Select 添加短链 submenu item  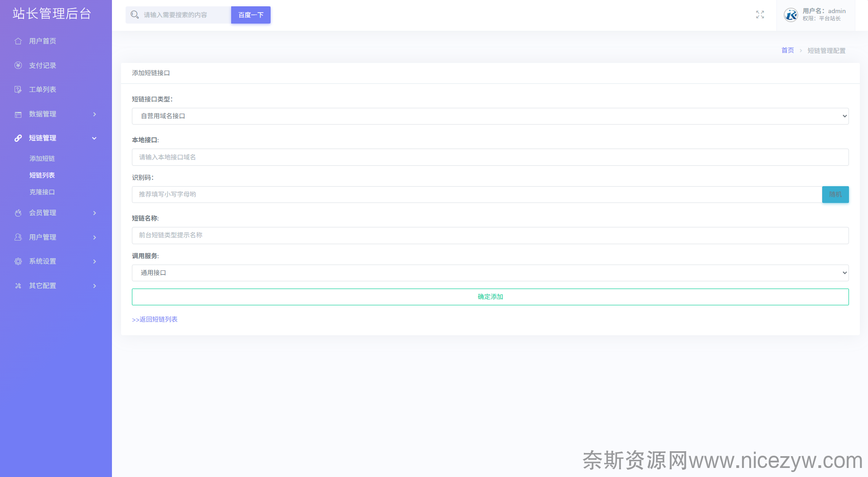[x=42, y=159]
